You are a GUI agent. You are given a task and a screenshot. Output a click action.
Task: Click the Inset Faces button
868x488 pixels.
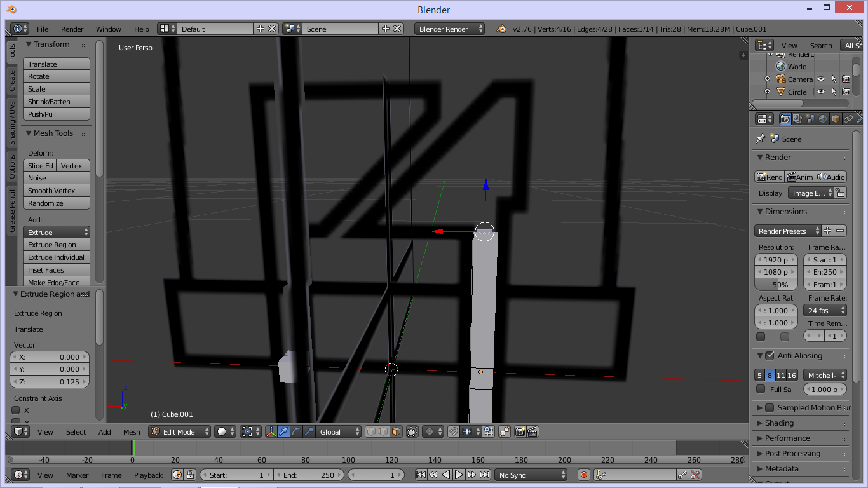pos(57,270)
